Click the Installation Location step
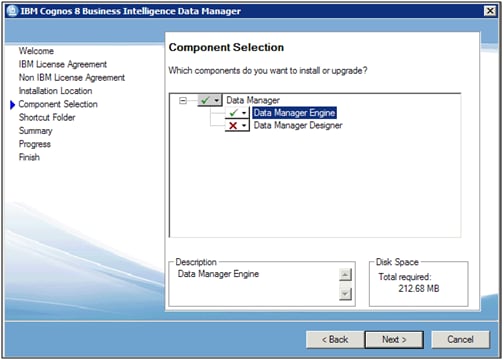The image size is (504, 360). [x=55, y=91]
